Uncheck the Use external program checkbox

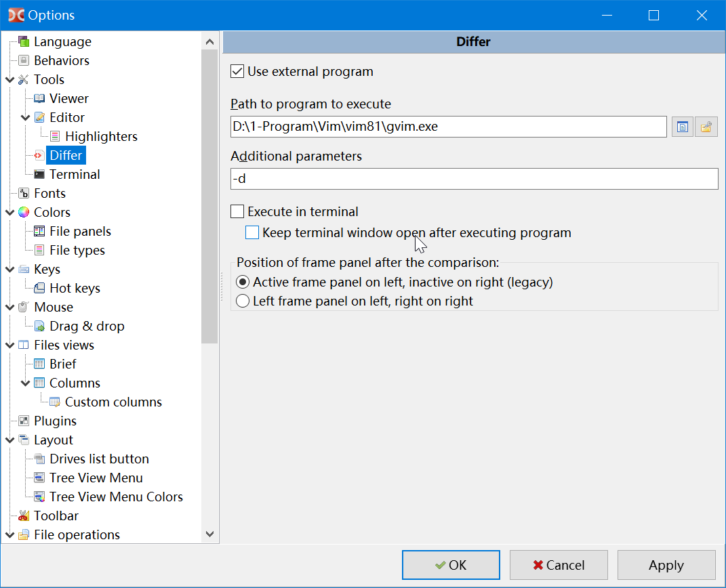(237, 71)
